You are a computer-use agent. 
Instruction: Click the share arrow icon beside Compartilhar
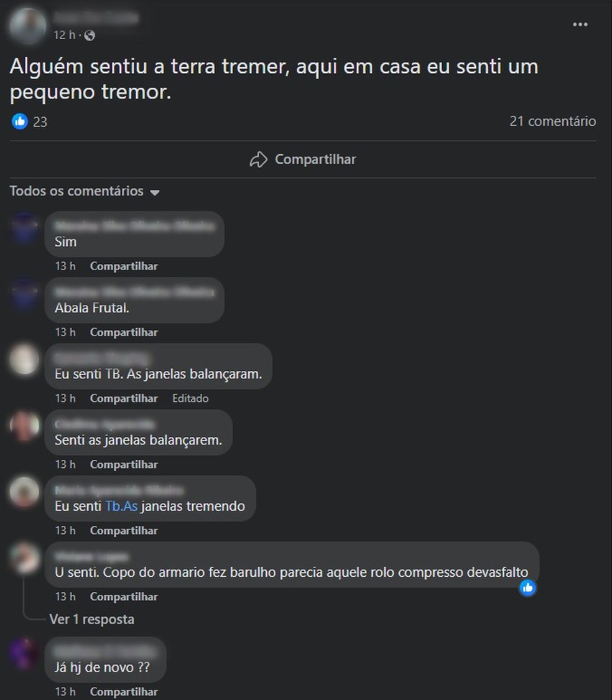coord(259,159)
